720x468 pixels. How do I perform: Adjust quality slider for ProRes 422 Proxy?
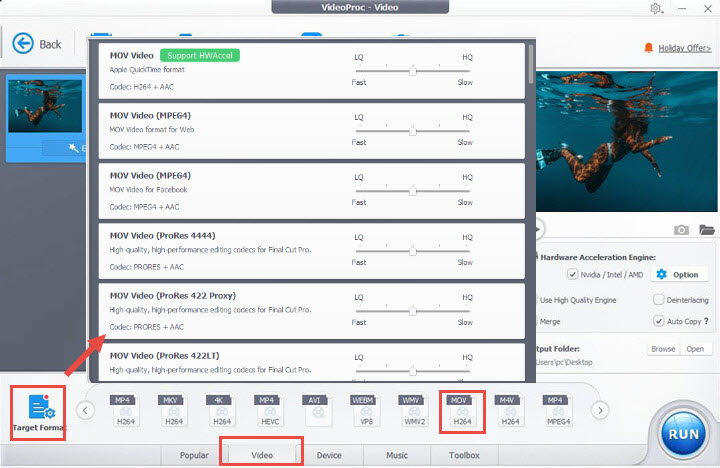pos(412,311)
